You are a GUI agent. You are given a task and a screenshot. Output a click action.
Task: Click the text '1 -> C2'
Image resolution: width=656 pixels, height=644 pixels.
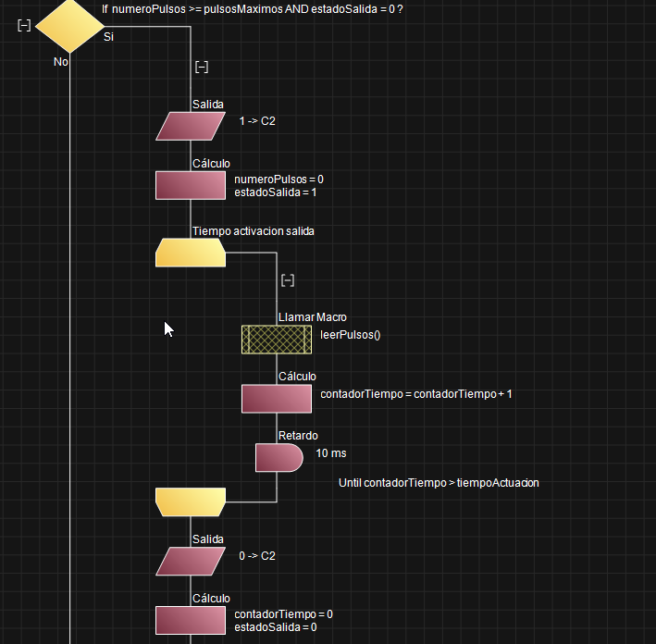pos(257,121)
